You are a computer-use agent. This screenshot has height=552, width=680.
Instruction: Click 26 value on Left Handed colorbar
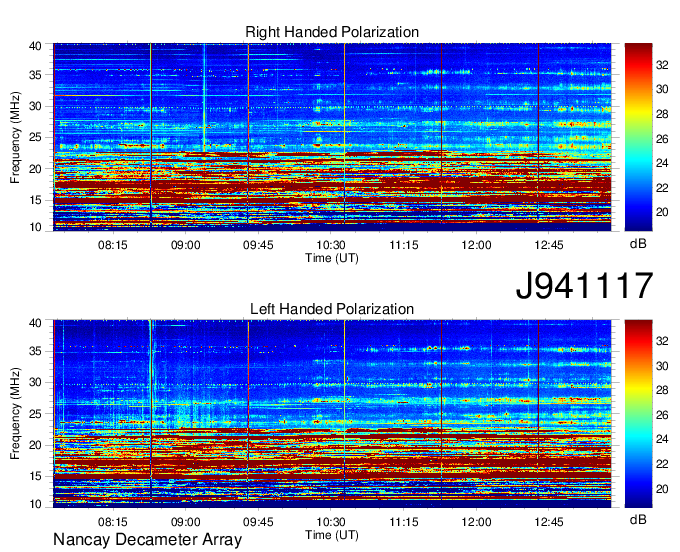pyautogui.click(x=662, y=415)
